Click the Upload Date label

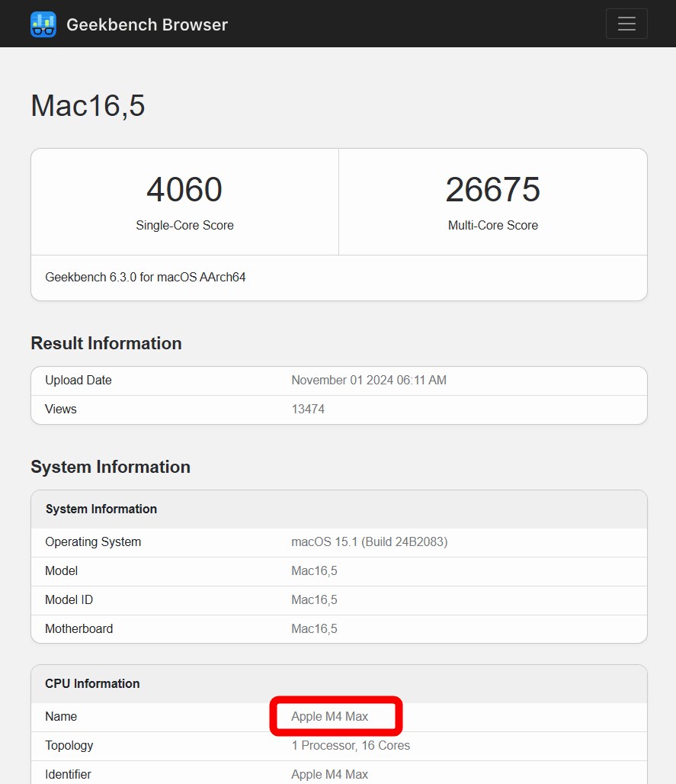pos(78,380)
